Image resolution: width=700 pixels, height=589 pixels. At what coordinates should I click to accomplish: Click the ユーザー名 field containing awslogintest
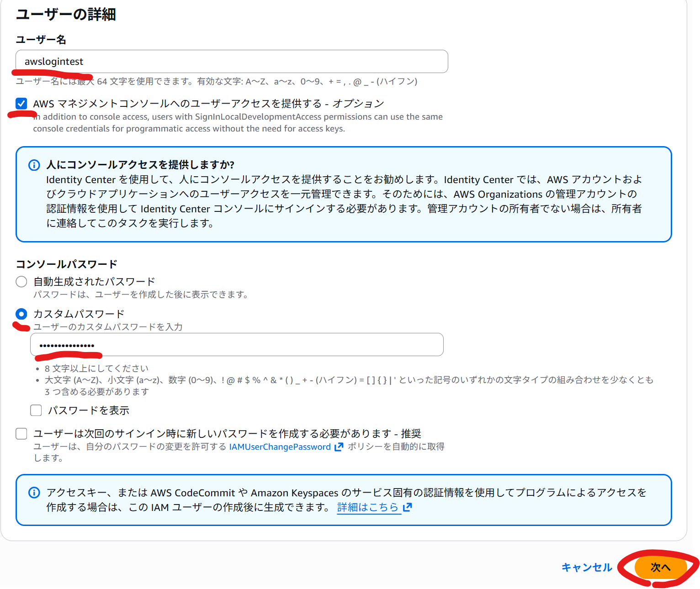(232, 62)
